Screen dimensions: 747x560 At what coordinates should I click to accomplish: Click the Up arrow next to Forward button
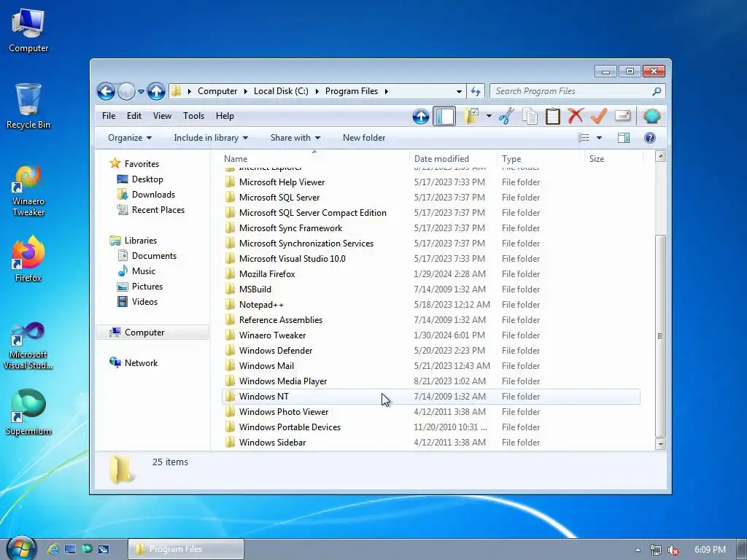156,91
